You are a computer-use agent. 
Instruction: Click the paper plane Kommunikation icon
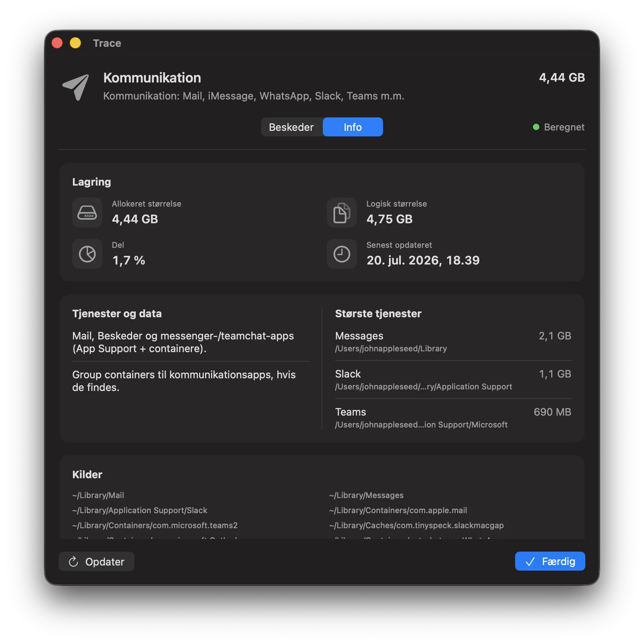coord(76,87)
